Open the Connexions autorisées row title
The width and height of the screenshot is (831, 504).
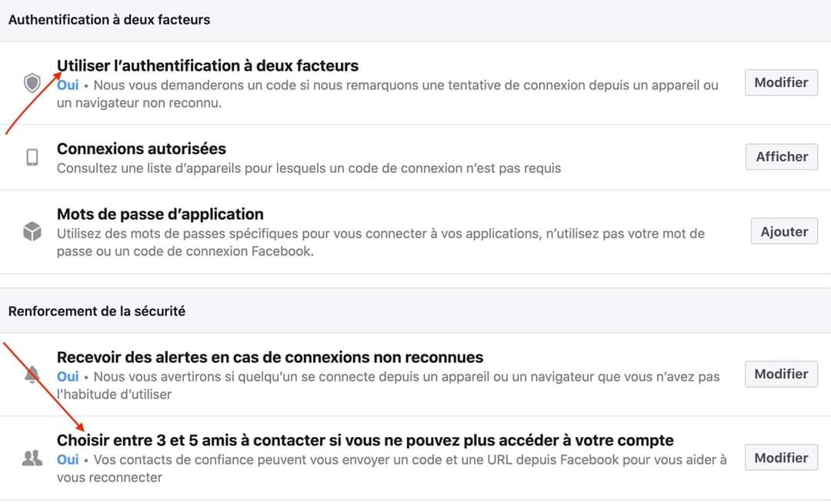(x=142, y=149)
